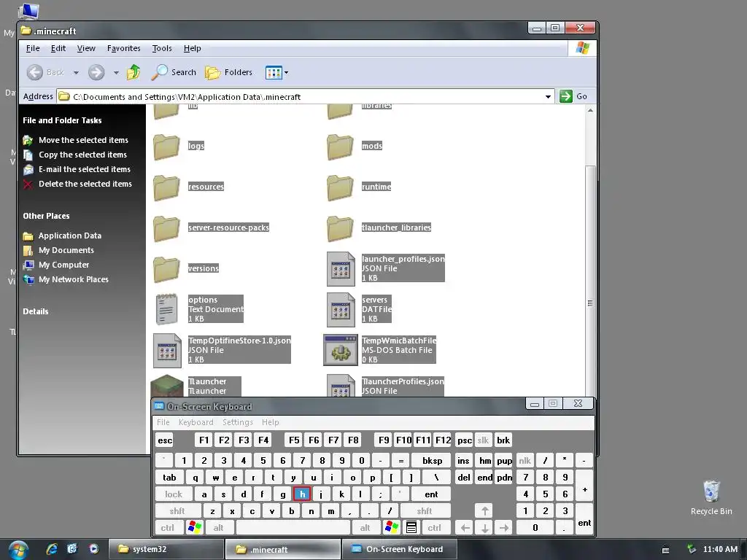The height and width of the screenshot is (560, 747).
Task: Open the Tools menu
Action: [x=162, y=48]
